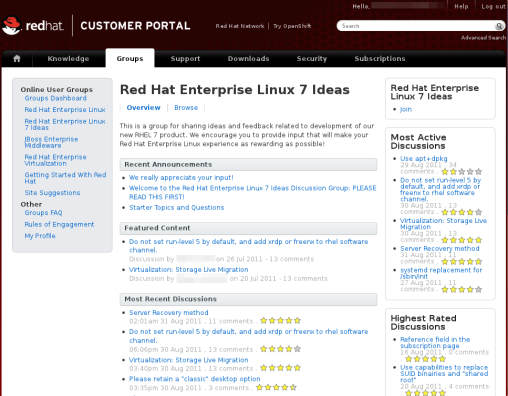Open JBoss Enterprise Middleware group
The height and width of the screenshot is (396, 508).
pos(51,142)
